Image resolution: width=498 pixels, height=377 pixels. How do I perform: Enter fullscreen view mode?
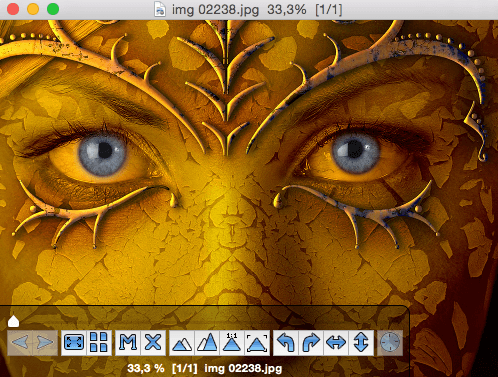74,342
